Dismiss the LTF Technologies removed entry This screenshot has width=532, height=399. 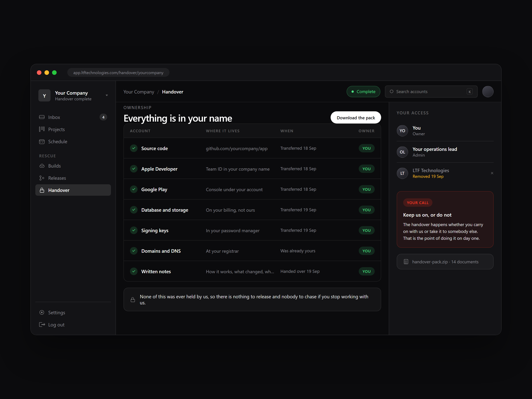point(492,173)
